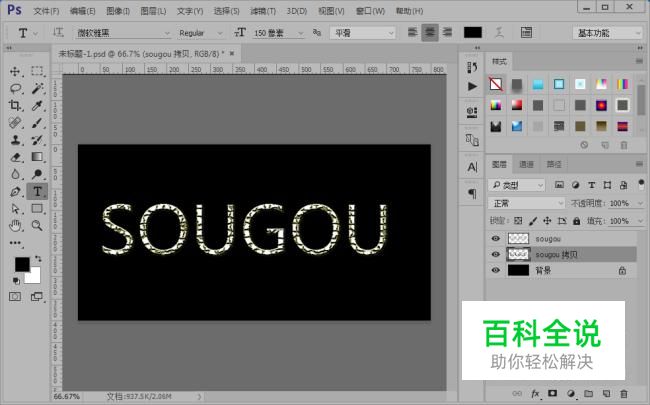Select the Dodge tool
This screenshot has width=650, height=405.
coord(37,174)
